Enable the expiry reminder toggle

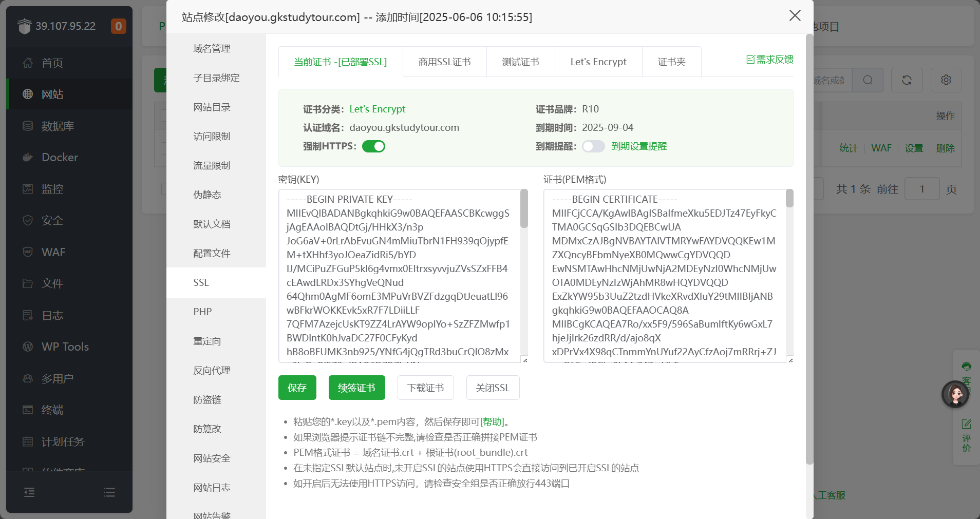(x=593, y=146)
